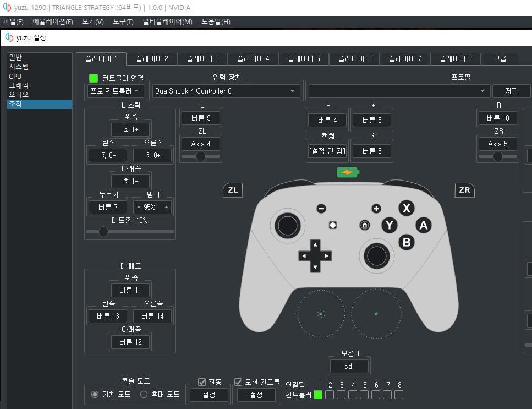The width and height of the screenshot is (532, 409).
Task: Switch to 플레이어 5 tab
Action: click(304, 59)
